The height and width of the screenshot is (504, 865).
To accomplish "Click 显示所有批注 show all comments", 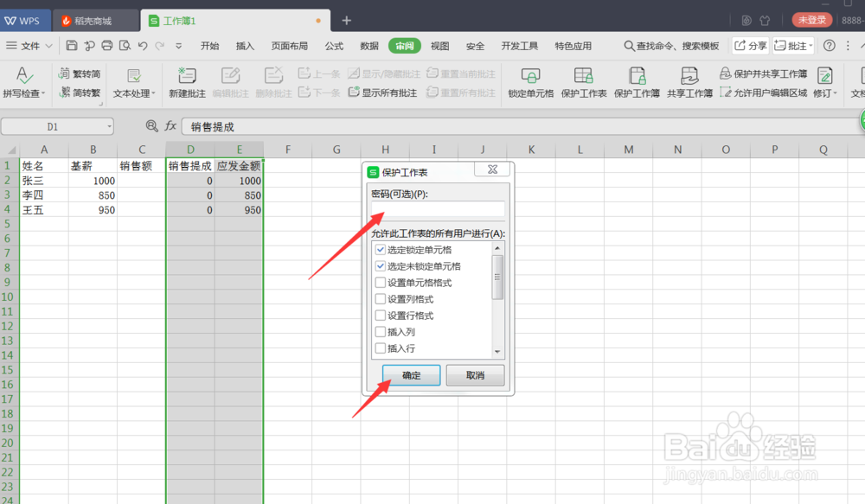I will (382, 93).
